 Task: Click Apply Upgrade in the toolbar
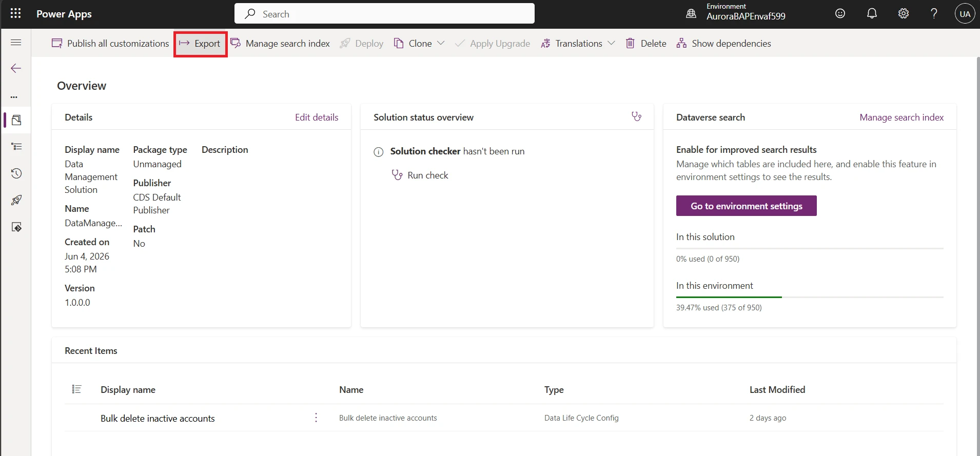click(x=493, y=43)
